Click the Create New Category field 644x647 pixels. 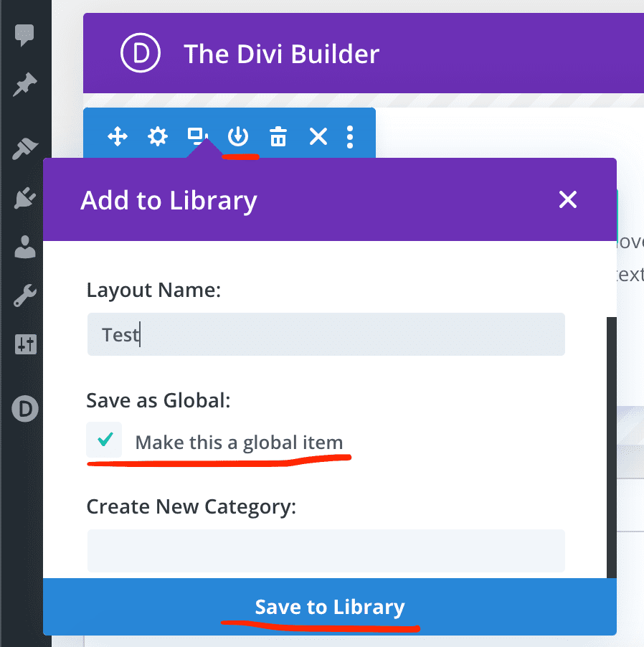click(326, 551)
